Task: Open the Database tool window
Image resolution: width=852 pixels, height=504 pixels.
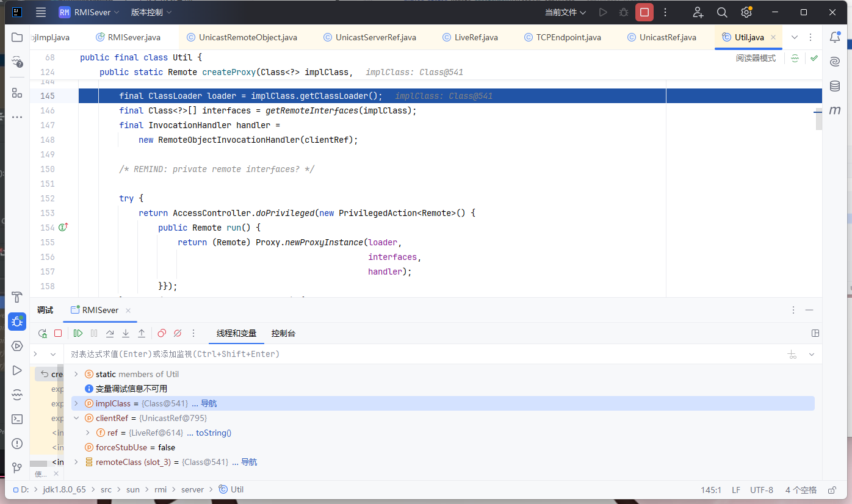Action: point(834,86)
